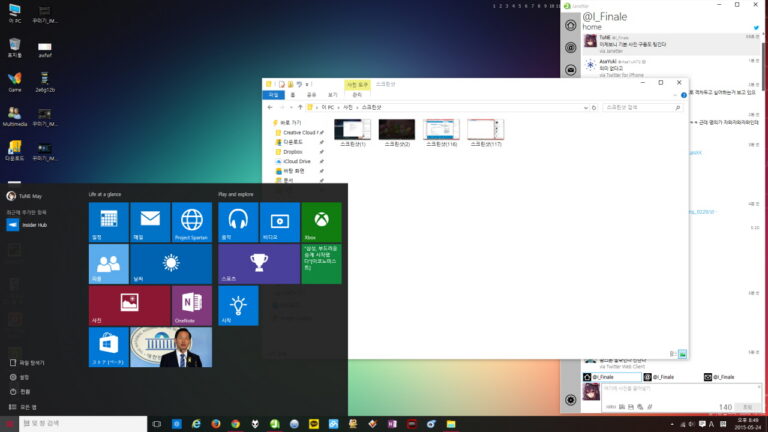Open the Home tab in Explorer ribbon

(293, 95)
